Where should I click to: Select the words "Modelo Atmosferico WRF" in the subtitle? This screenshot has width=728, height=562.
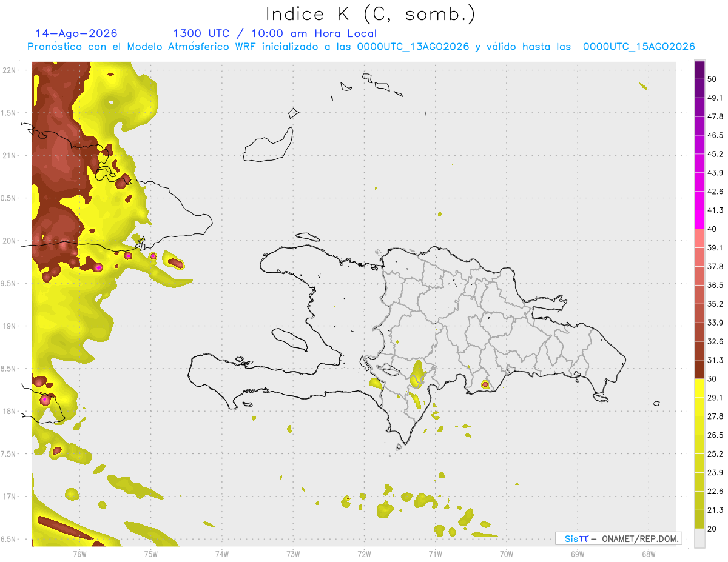pos(194,47)
